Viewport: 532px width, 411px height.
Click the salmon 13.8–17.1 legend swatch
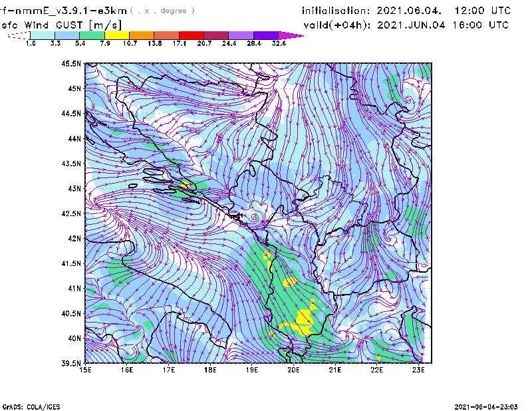tap(167, 35)
